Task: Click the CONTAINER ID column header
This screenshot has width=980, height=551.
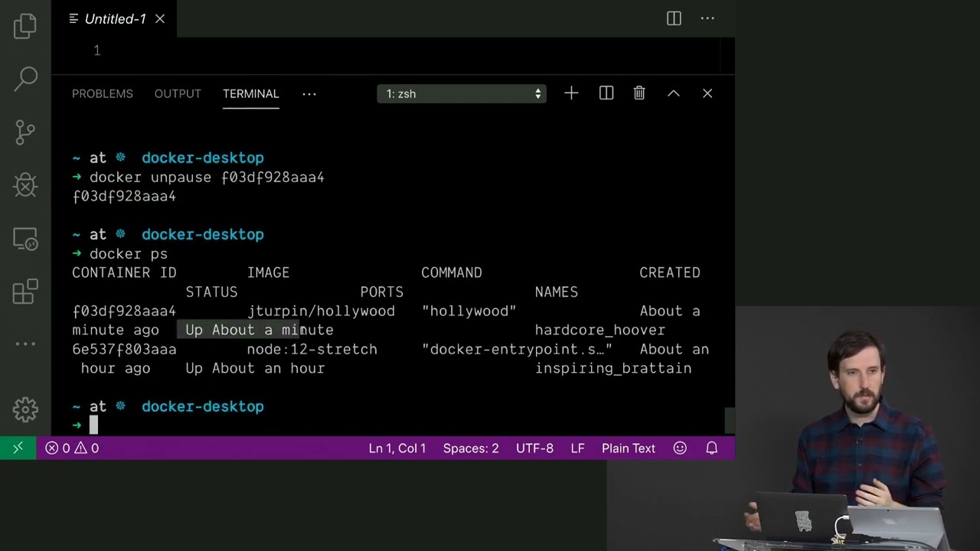Action: point(124,272)
